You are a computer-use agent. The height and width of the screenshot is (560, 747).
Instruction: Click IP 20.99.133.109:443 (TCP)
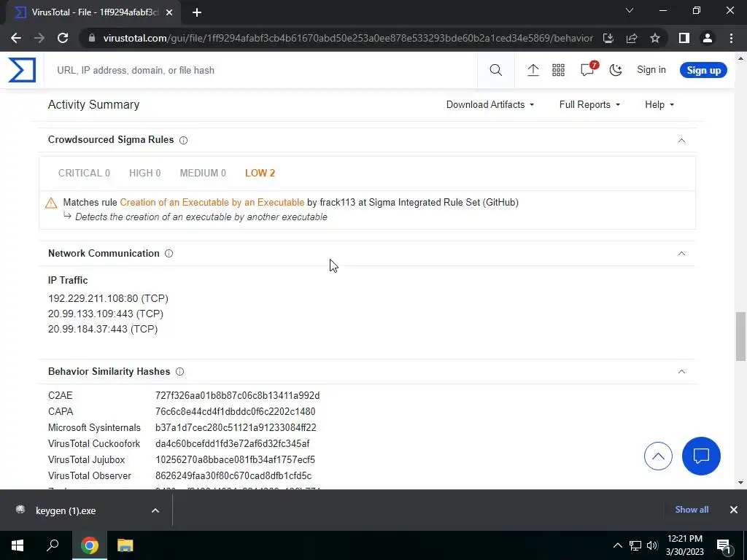(106, 314)
